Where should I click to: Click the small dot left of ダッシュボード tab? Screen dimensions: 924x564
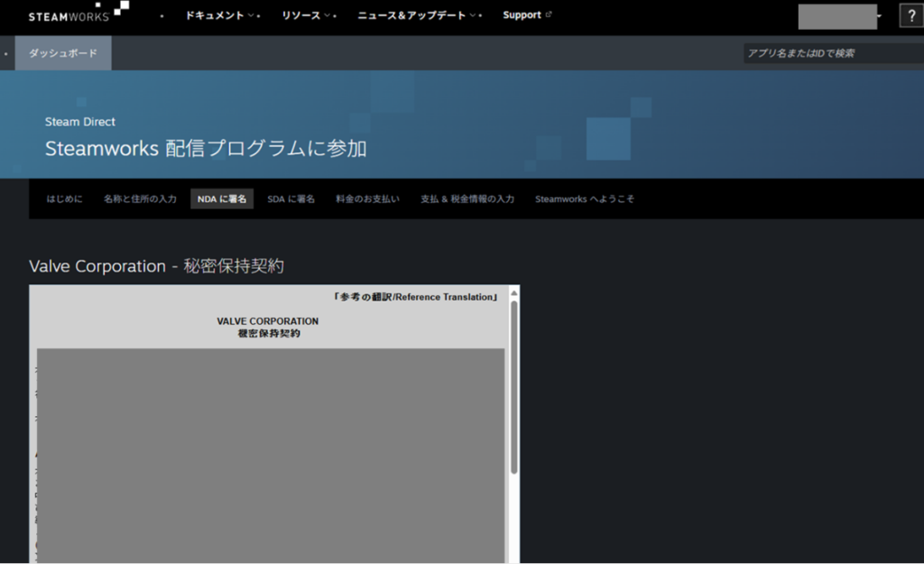coord(6,54)
